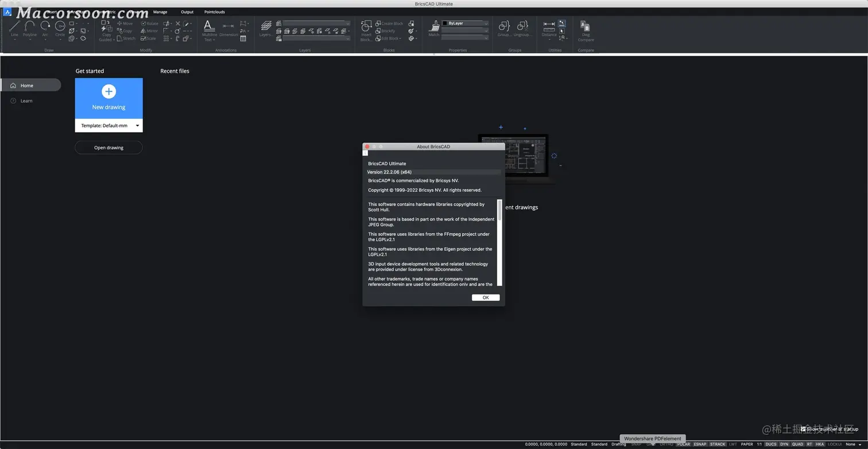Screen dimensions: 868x449
Task: Click the Open drawing button
Action: coord(108,148)
